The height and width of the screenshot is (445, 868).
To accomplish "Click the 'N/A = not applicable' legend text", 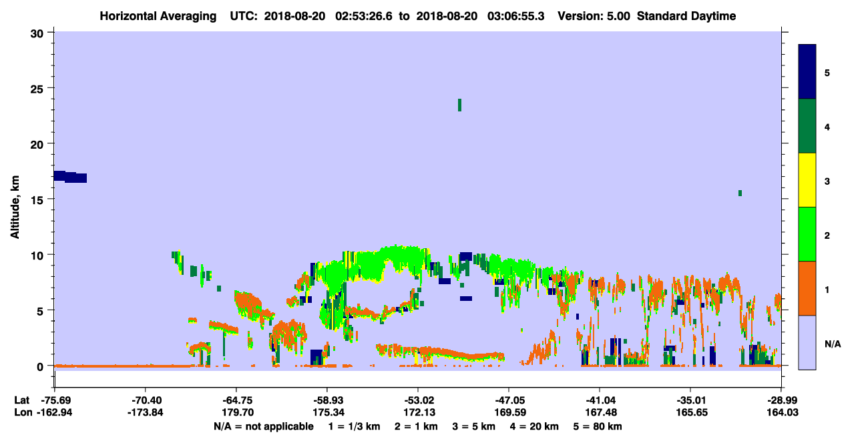I will pyautogui.click(x=263, y=426).
